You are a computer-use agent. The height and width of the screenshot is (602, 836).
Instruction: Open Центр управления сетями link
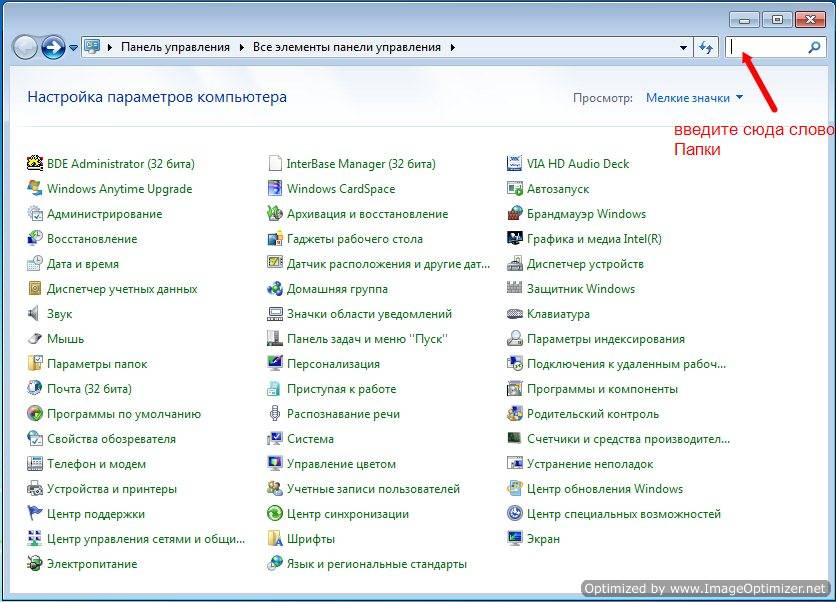coord(146,539)
